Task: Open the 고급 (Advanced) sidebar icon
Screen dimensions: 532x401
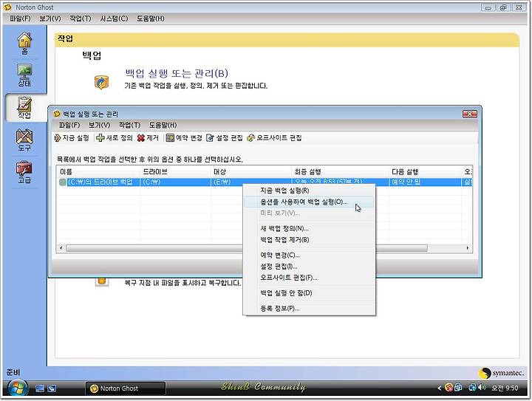Action: click(x=24, y=172)
